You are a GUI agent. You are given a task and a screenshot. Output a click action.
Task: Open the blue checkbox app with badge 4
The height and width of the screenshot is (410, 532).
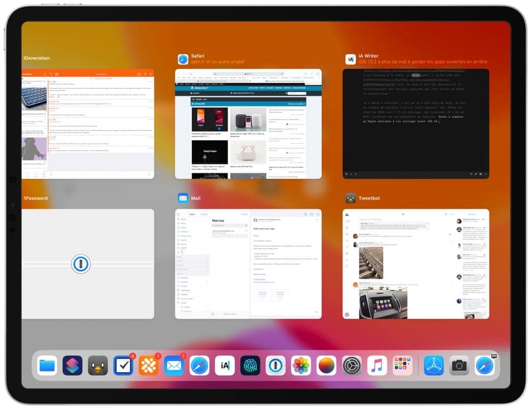123,365
